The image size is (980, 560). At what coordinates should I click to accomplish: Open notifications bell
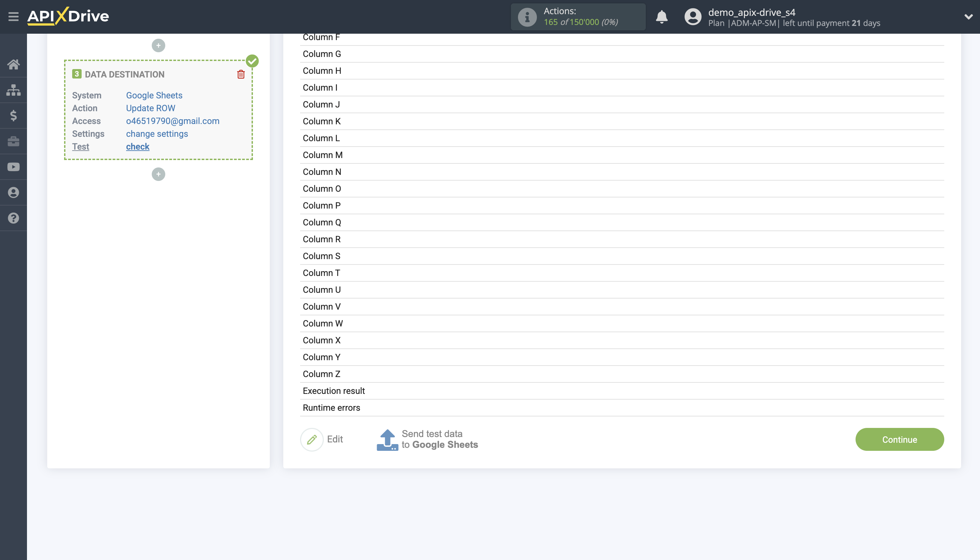coord(661,17)
